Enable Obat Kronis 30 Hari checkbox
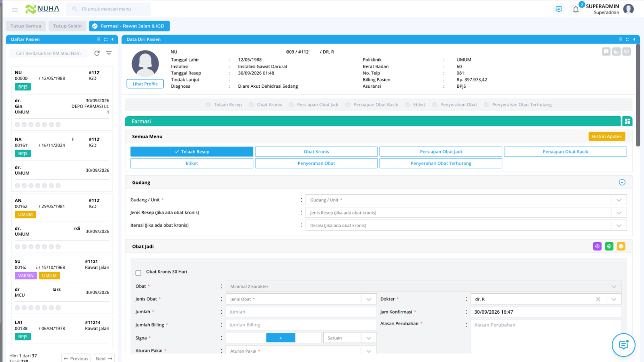Viewport: 644px width, 362px height. pos(138,273)
